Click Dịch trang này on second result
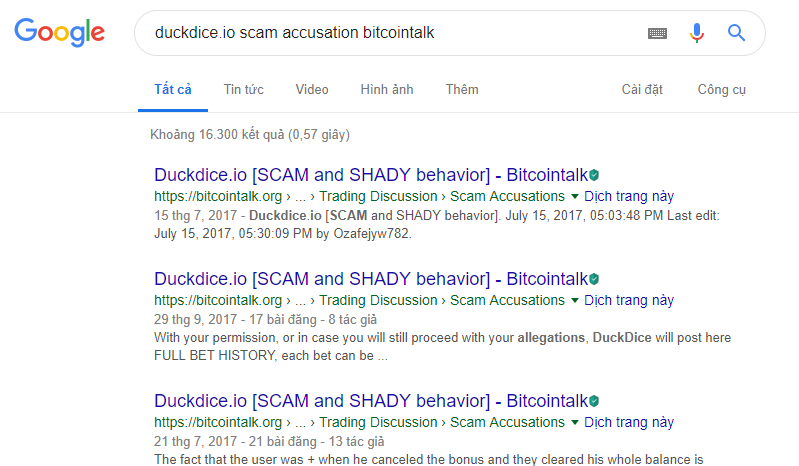 tap(629, 300)
